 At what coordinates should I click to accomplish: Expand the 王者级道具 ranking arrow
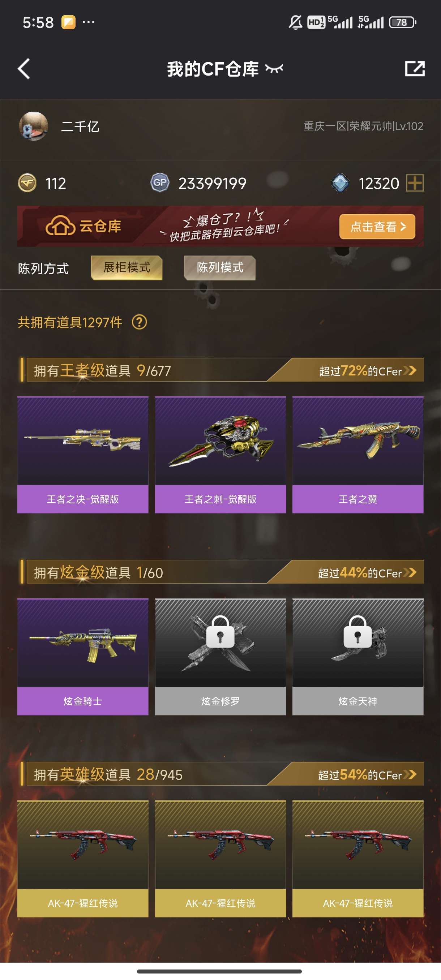point(410,370)
